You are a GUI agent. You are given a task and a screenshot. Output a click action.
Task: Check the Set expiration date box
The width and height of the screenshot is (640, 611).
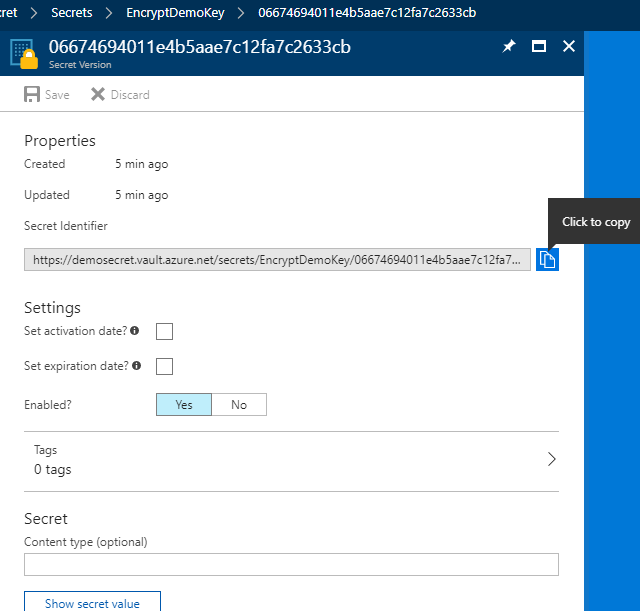pyautogui.click(x=164, y=367)
